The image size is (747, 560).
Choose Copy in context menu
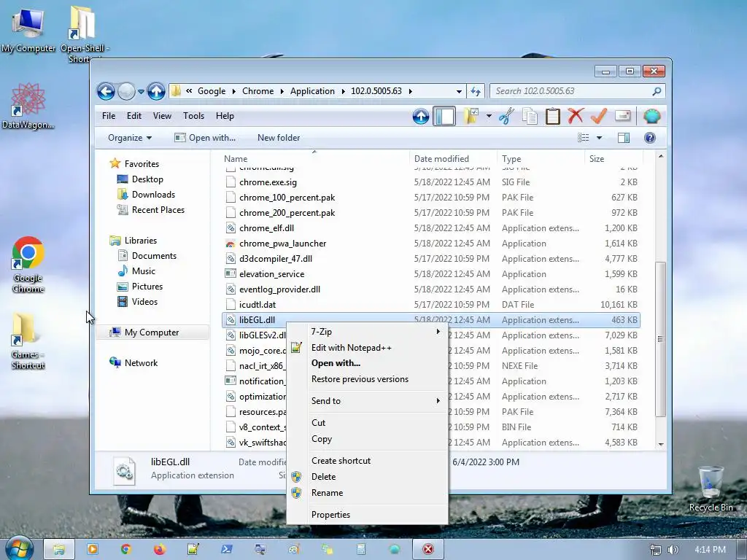coord(368,439)
